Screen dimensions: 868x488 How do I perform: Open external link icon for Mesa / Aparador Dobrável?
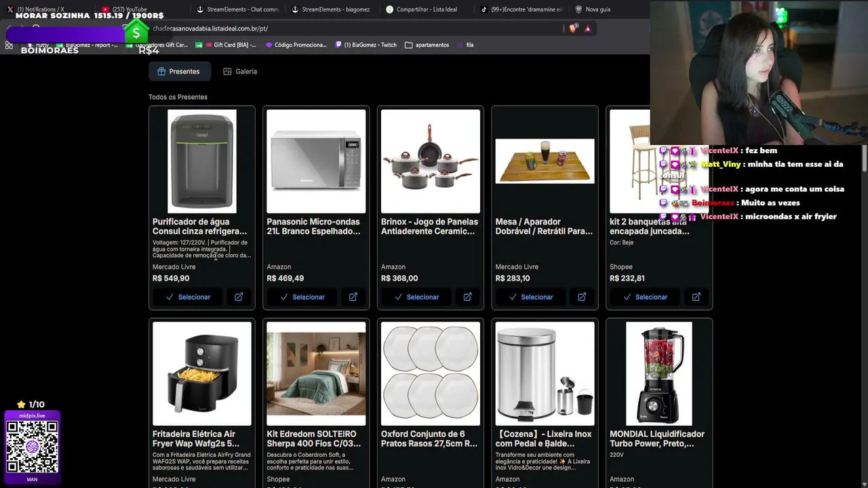pos(582,297)
